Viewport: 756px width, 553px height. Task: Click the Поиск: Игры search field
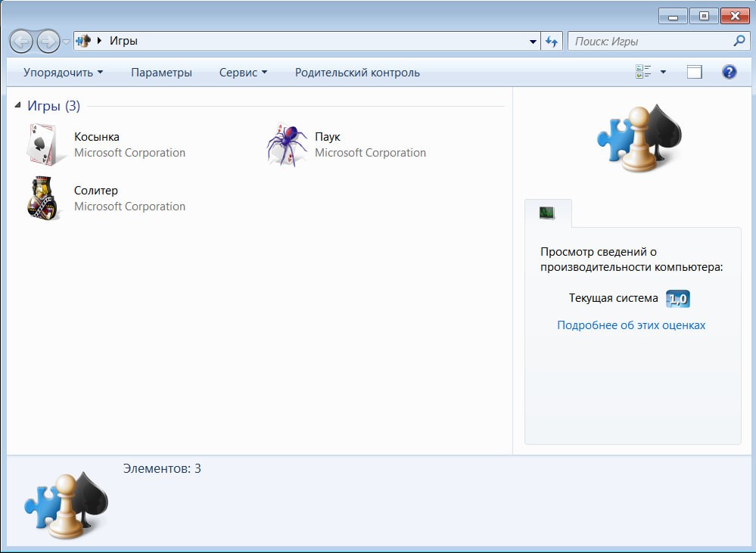(x=649, y=42)
